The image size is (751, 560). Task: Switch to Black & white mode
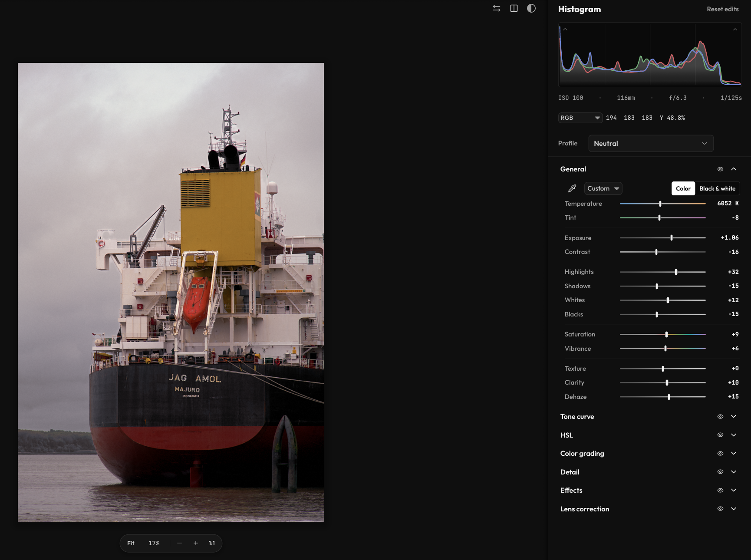coord(717,188)
